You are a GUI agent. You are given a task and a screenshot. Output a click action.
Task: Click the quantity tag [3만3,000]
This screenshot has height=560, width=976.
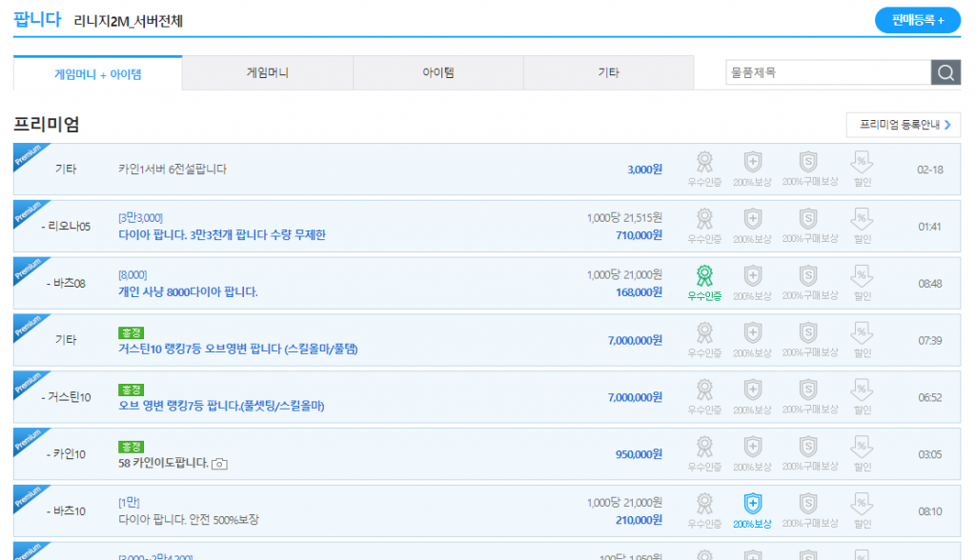click(x=141, y=218)
